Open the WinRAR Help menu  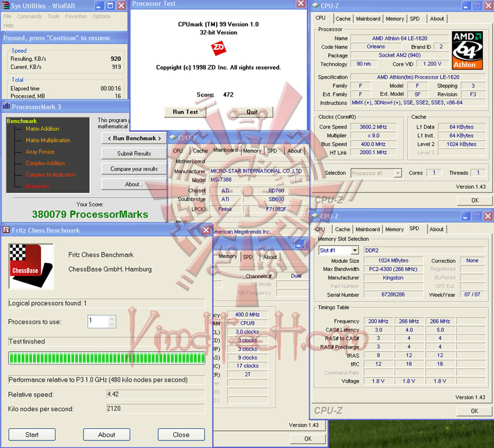point(8,25)
